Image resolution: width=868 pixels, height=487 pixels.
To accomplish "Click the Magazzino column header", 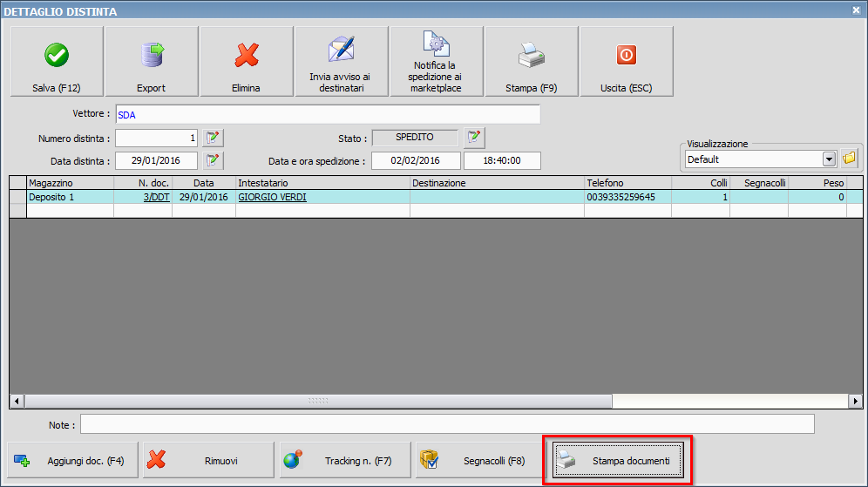I will (70, 183).
